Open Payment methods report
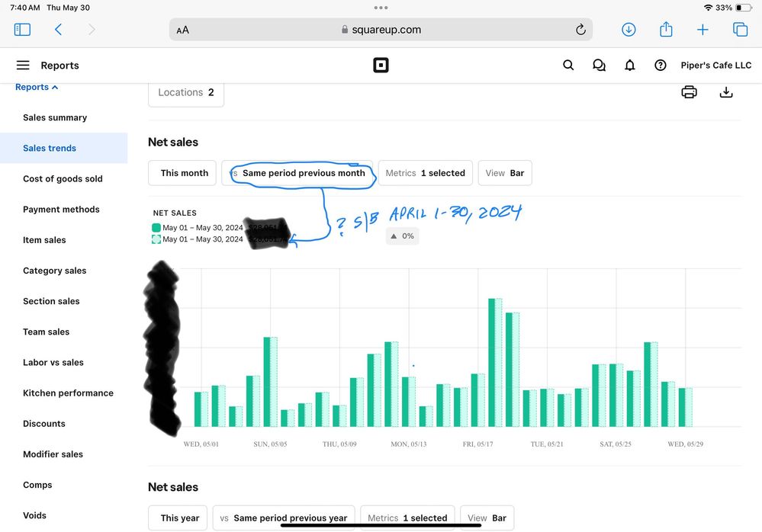Screen dimensions: 762x532 click(61, 210)
